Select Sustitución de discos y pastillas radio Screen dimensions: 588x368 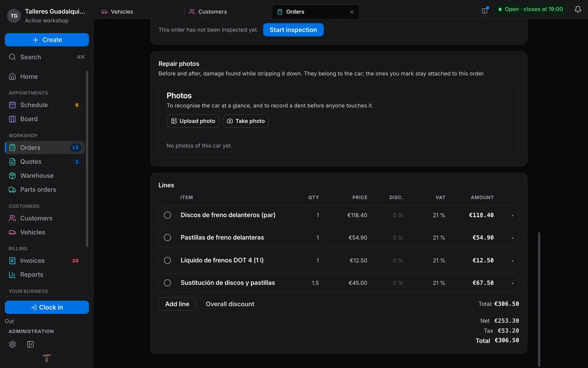pyautogui.click(x=168, y=283)
